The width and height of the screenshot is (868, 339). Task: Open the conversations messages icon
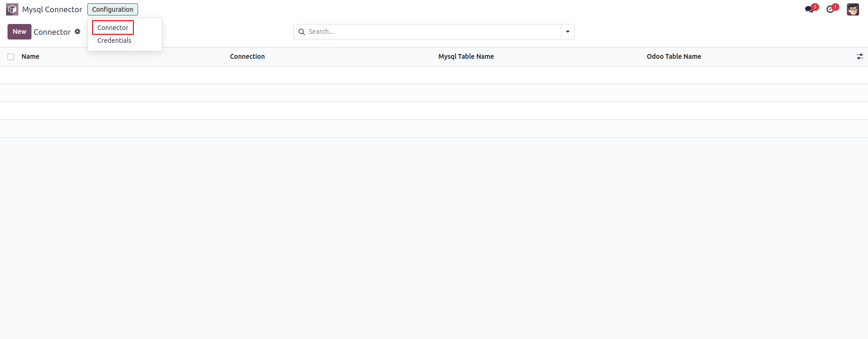coord(810,9)
